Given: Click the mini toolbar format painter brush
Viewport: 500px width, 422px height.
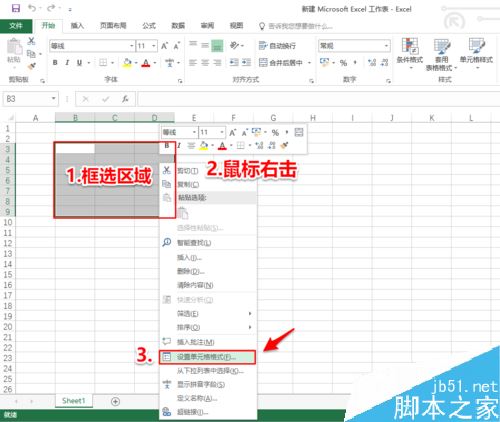Looking at the screenshot, I should coord(284,145).
